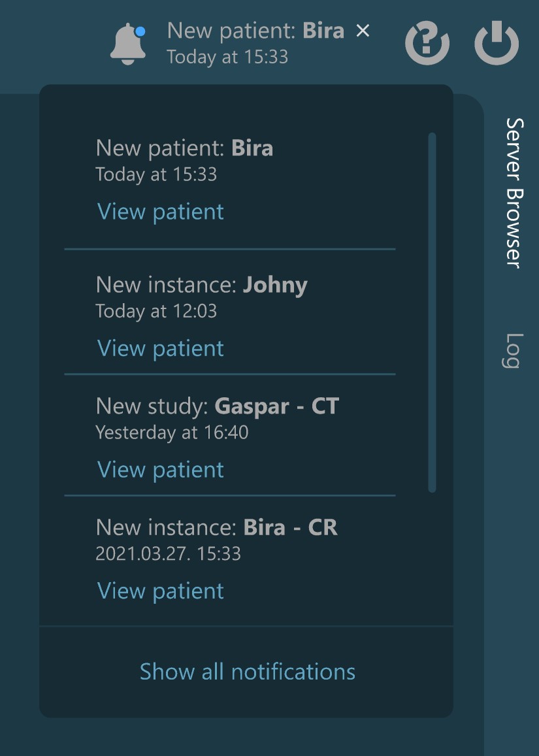Click the New study: Gaspar - CT title
Screen dimensions: 539x756
click(x=218, y=406)
